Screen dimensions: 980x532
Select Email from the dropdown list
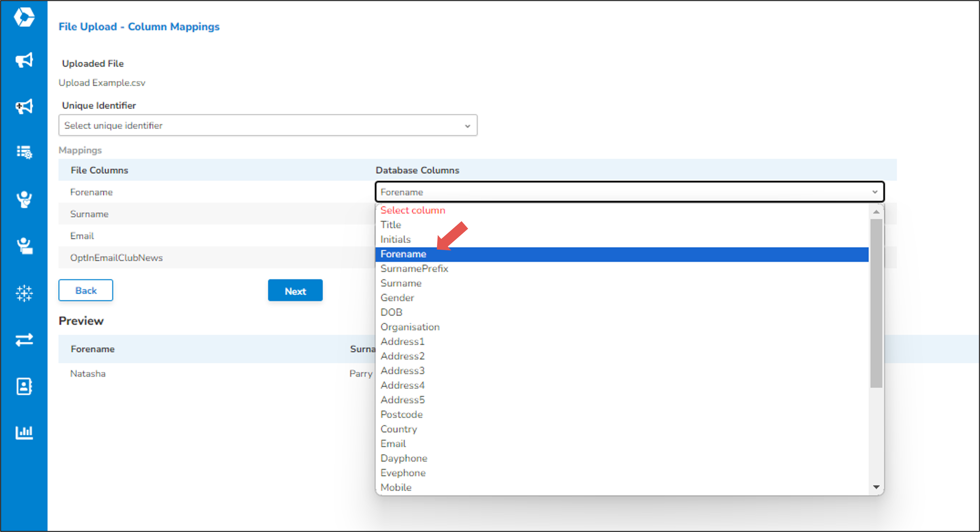coord(622,444)
